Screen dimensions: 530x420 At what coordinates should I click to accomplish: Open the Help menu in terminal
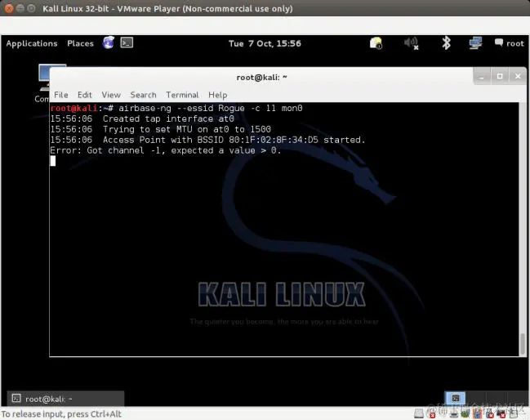pyautogui.click(x=217, y=95)
